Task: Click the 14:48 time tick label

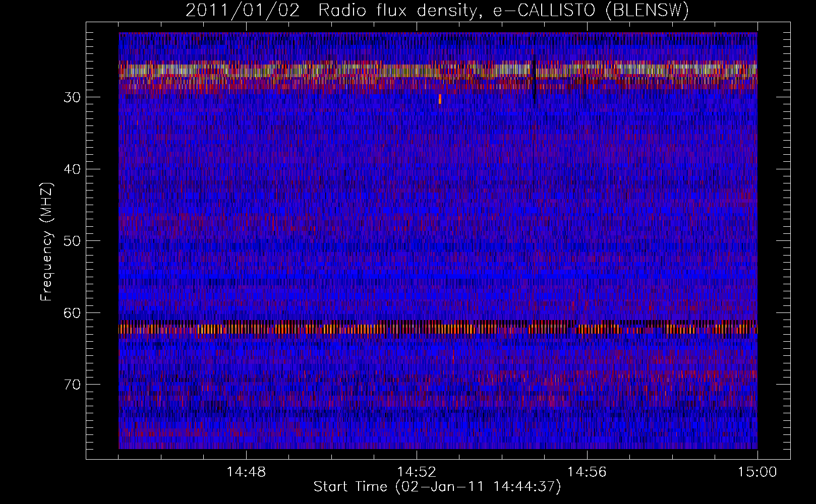Action: point(246,472)
